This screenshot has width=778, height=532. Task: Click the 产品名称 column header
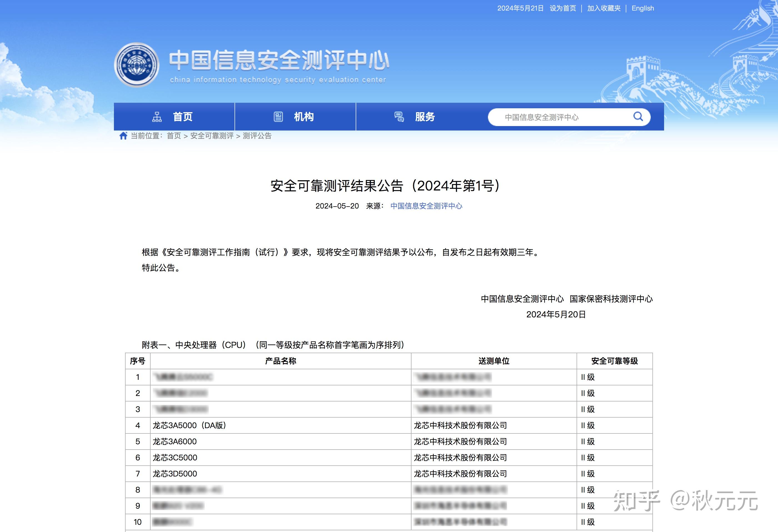click(281, 361)
